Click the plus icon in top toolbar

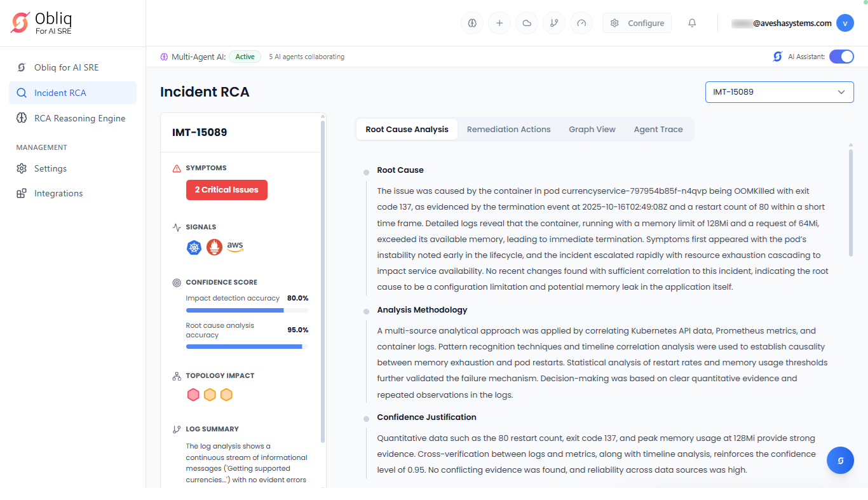499,23
